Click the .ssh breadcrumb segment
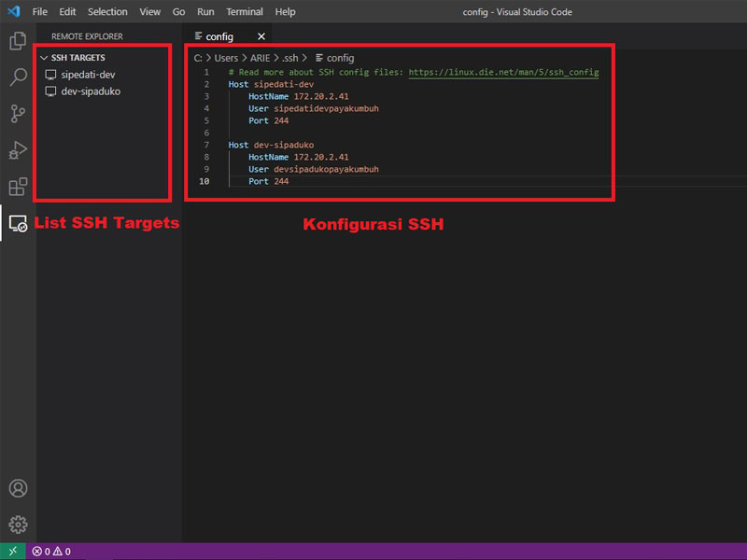This screenshot has width=747, height=560. [290, 58]
